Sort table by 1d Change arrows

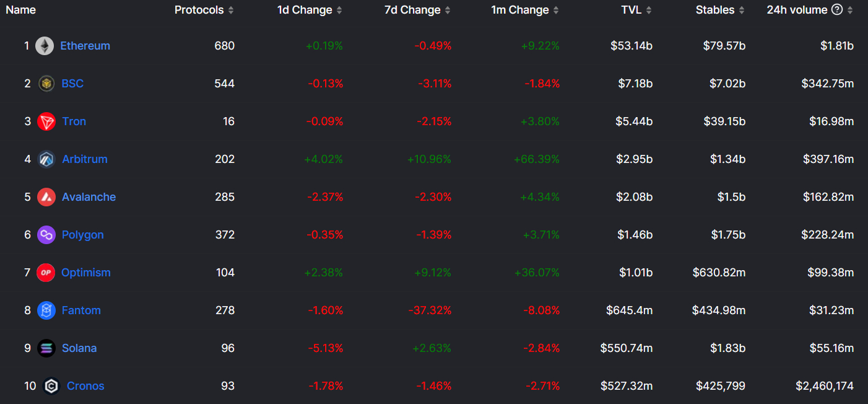(x=339, y=10)
